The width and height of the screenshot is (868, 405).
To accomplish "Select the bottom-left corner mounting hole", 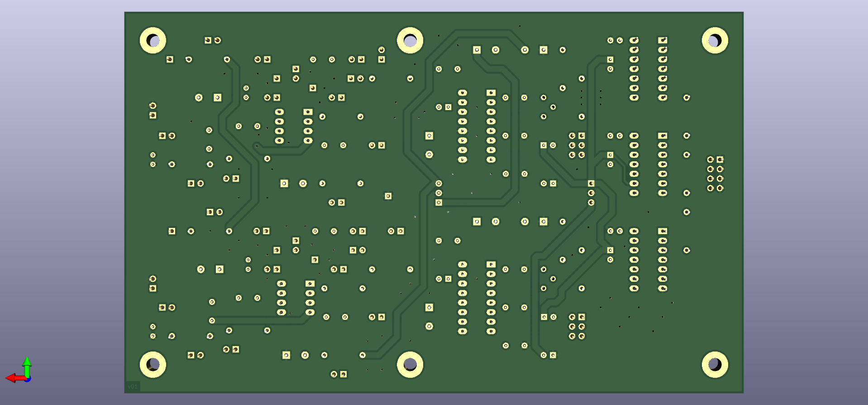I will coord(153,364).
